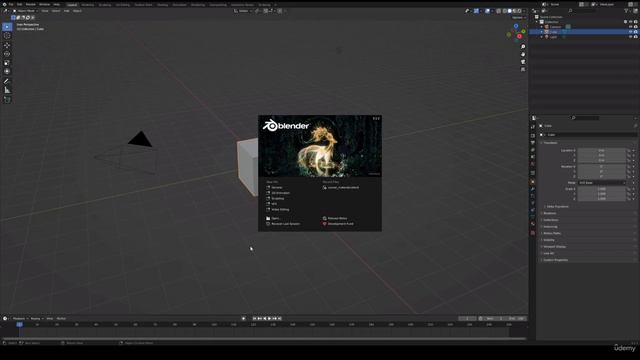
Task: Select the Scale tool
Action: pos(7,63)
